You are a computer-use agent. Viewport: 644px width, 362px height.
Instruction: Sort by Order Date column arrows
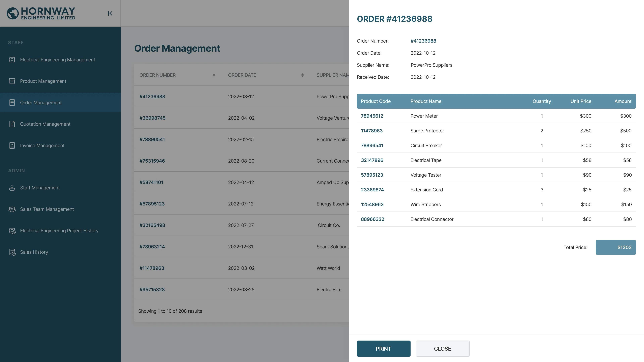pyautogui.click(x=303, y=75)
